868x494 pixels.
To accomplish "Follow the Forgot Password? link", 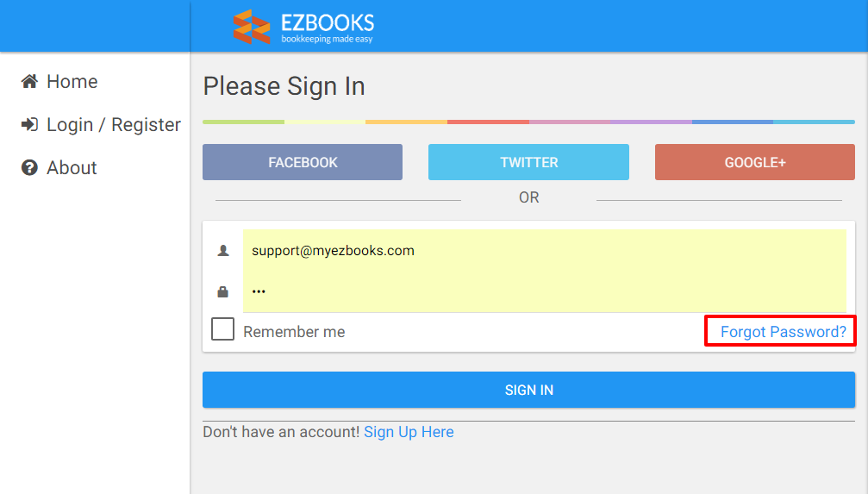I will click(x=783, y=332).
